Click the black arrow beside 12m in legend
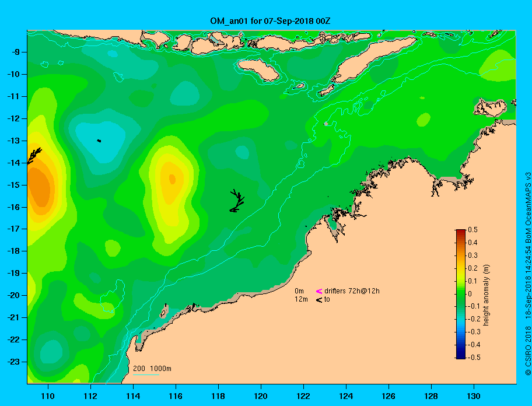 [x=319, y=300]
